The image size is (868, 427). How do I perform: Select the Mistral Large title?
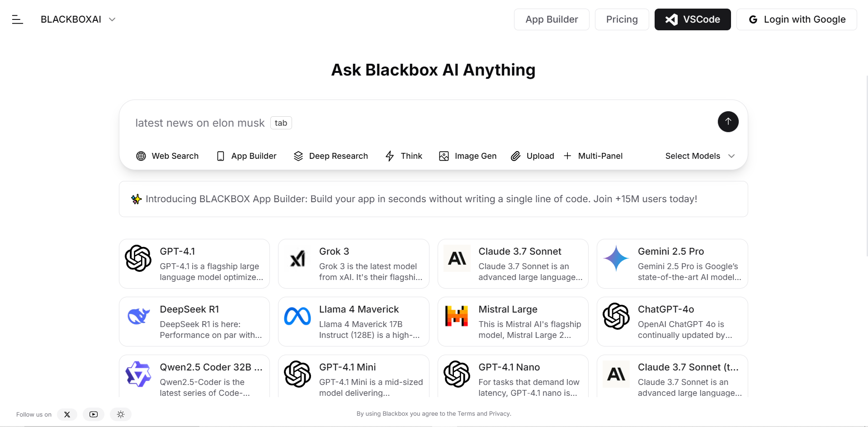click(508, 309)
